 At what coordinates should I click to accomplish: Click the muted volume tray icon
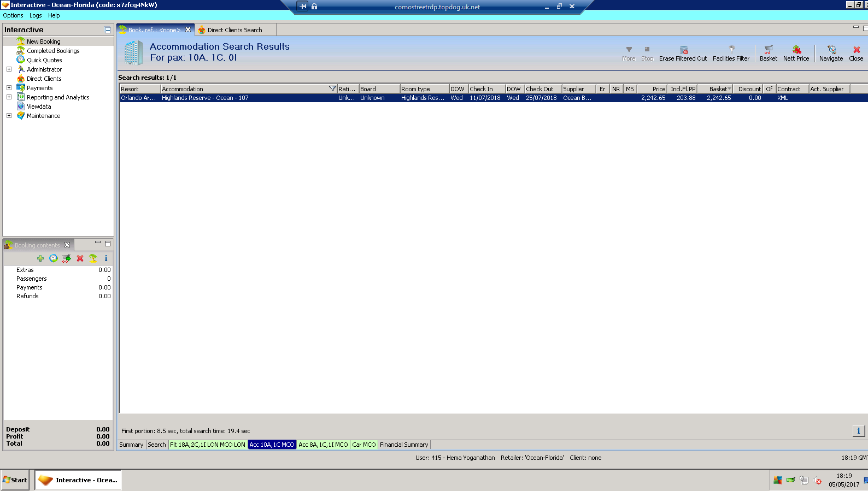pos(817,481)
